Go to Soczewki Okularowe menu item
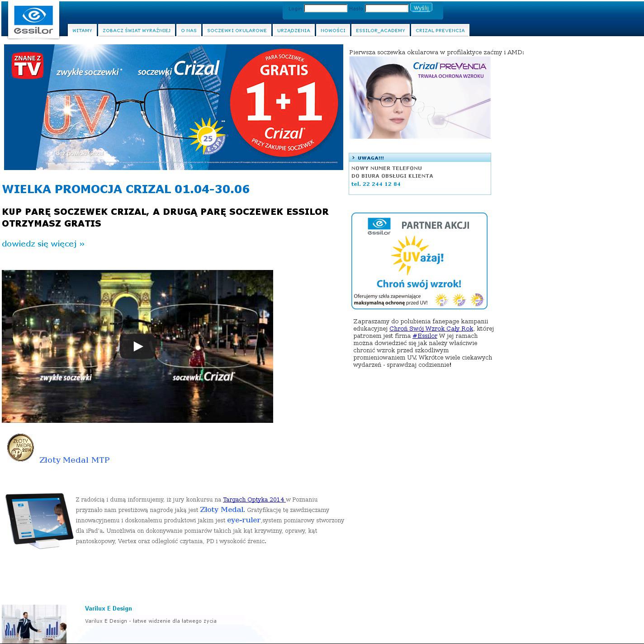The image size is (644, 644). [x=237, y=30]
